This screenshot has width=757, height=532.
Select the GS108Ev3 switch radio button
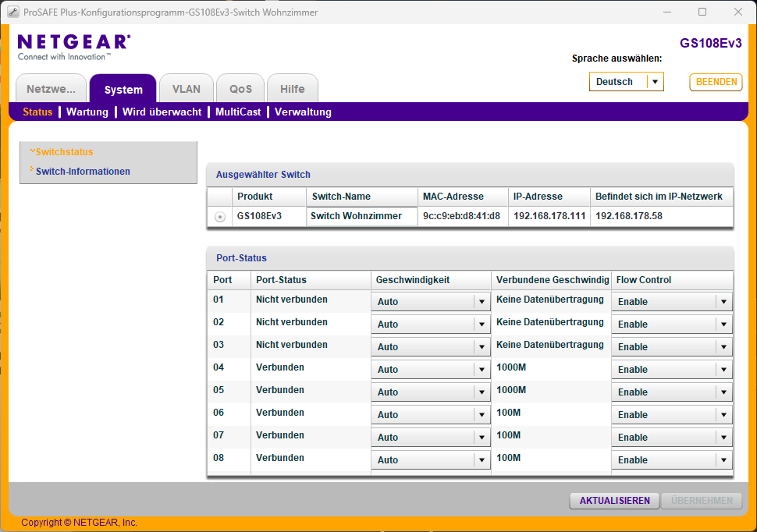219,217
